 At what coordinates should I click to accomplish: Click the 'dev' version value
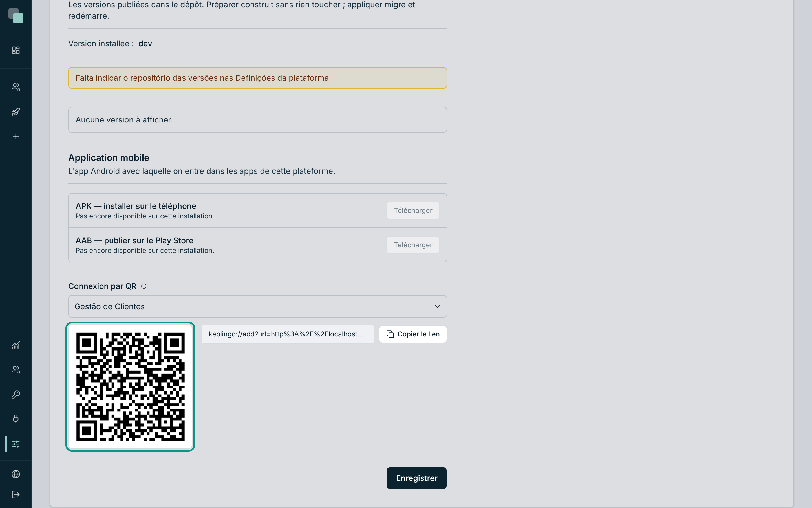click(x=145, y=44)
